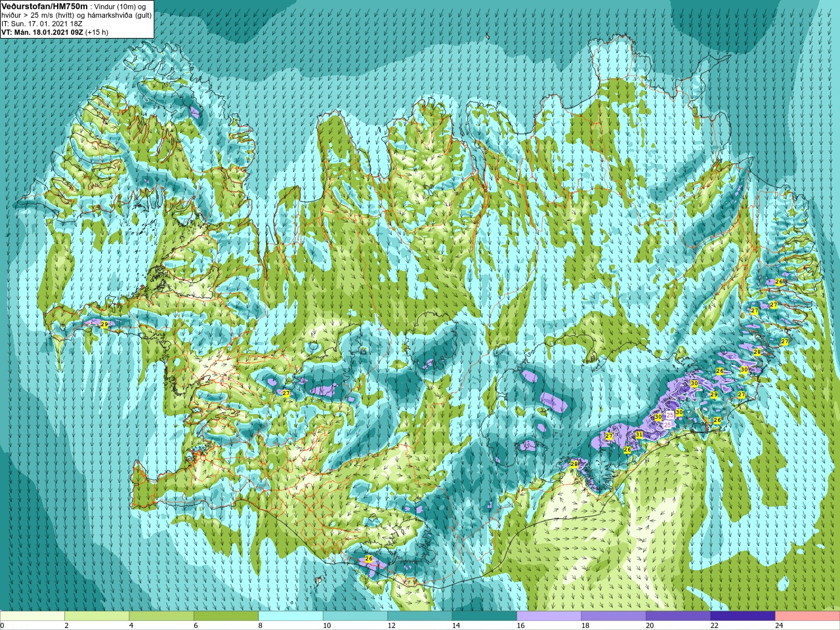Click the Veðurstofan/HM750m title text
Screen dimensions: 840x630
click(45, 6)
